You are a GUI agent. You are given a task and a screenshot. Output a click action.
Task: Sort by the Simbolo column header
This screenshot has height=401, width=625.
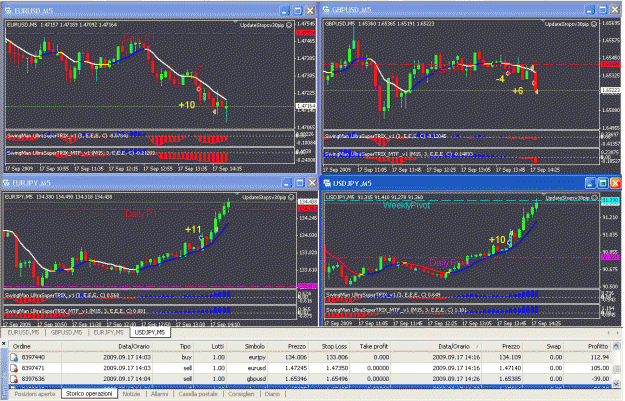255,347
